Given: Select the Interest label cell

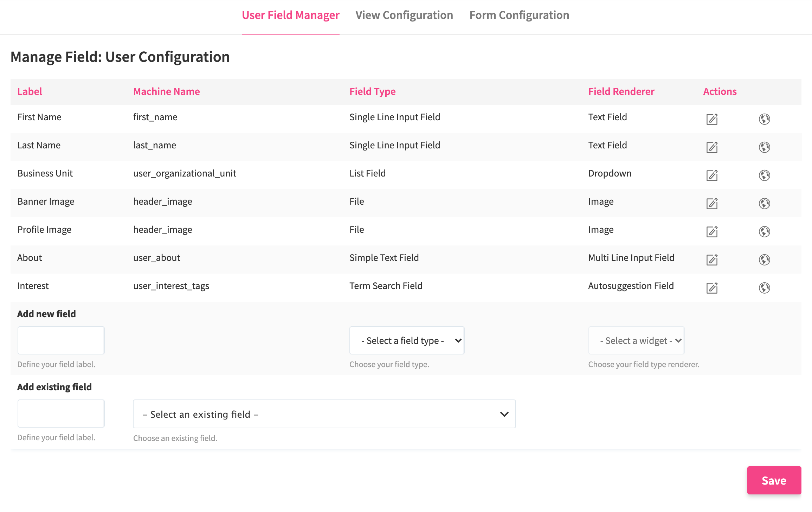Looking at the screenshot, I should (33, 286).
